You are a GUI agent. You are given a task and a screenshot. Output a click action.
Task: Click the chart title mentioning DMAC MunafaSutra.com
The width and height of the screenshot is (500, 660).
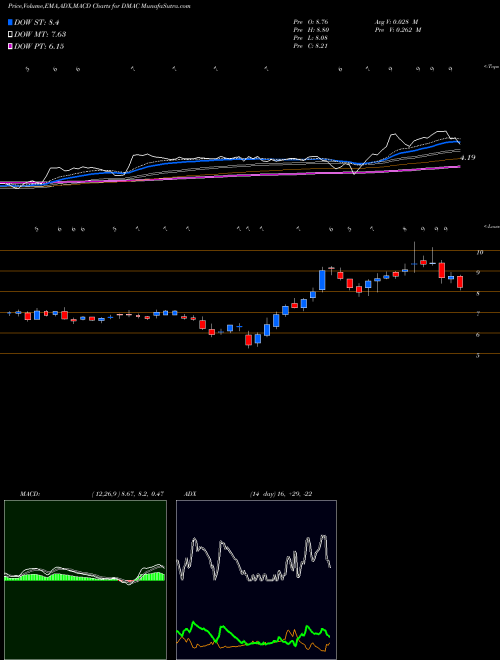tap(99, 7)
